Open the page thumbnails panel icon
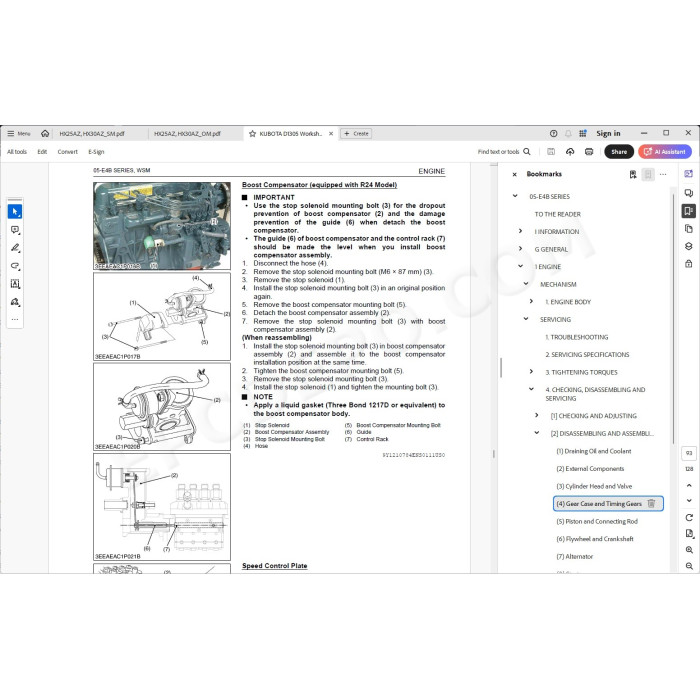Viewport: 700px width, 700px height. [x=689, y=229]
